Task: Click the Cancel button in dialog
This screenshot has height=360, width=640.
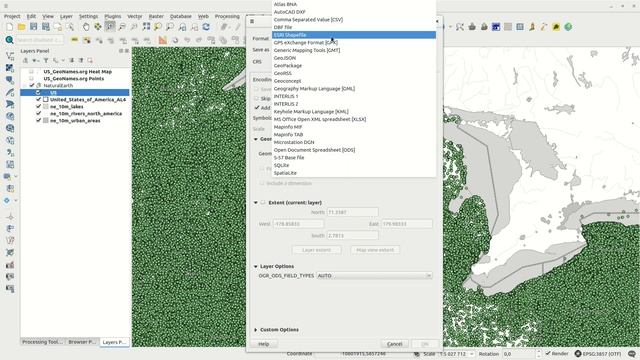Action: tap(395, 344)
